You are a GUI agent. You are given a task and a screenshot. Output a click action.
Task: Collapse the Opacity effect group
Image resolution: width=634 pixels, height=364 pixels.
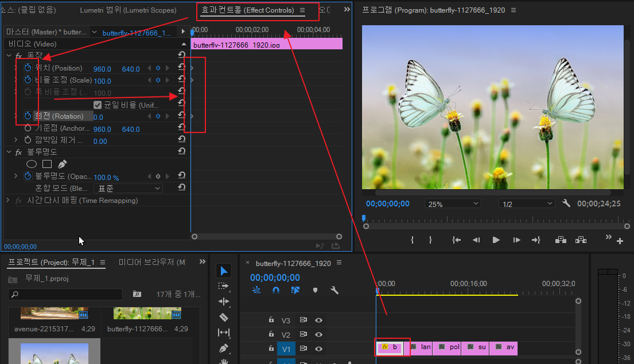tap(9, 152)
